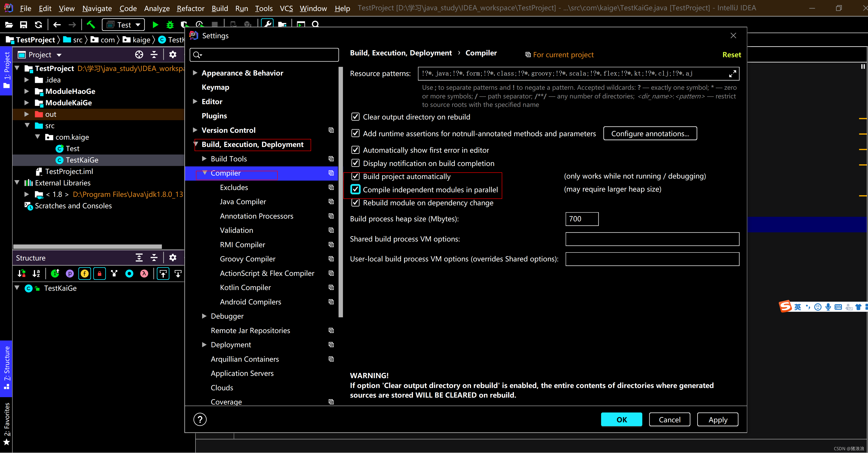
Task: Click the green hammer Build Project icon
Action: click(91, 24)
